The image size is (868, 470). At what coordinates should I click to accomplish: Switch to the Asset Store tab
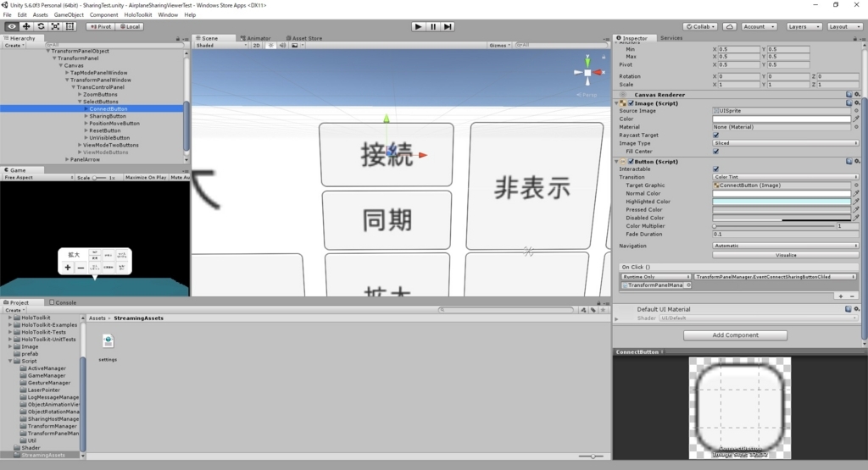304,38
